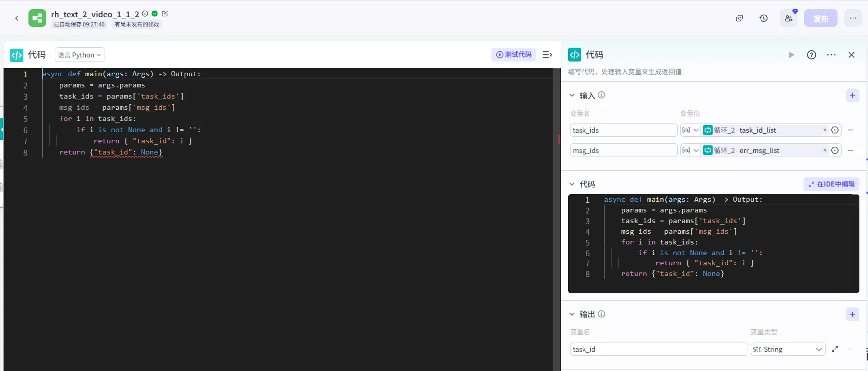The image size is (868, 371).
Task: Click IDE line 3 assigning task_ids
Action: (121, 97)
